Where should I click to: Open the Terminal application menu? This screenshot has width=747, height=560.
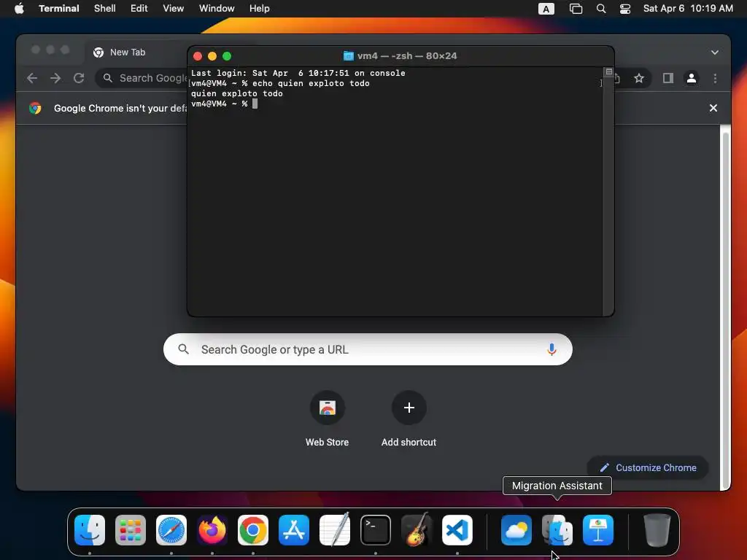click(59, 9)
